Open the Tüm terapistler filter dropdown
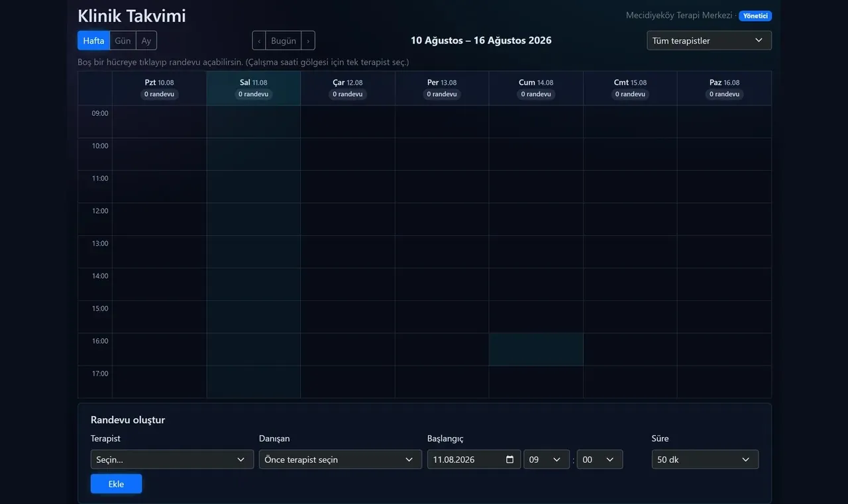The height and width of the screenshot is (504, 848). click(x=709, y=40)
